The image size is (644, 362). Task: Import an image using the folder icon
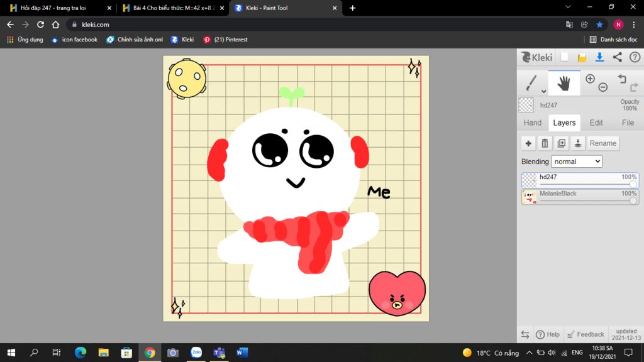[582, 57]
